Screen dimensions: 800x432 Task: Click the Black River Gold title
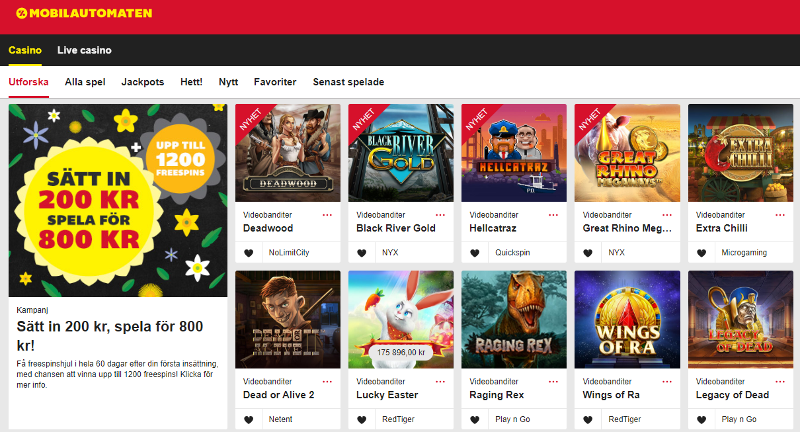(x=396, y=228)
